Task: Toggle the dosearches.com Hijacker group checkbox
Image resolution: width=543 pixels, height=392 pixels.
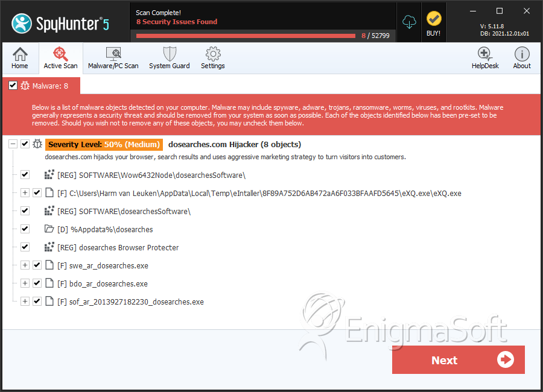Action: pos(25,144)
